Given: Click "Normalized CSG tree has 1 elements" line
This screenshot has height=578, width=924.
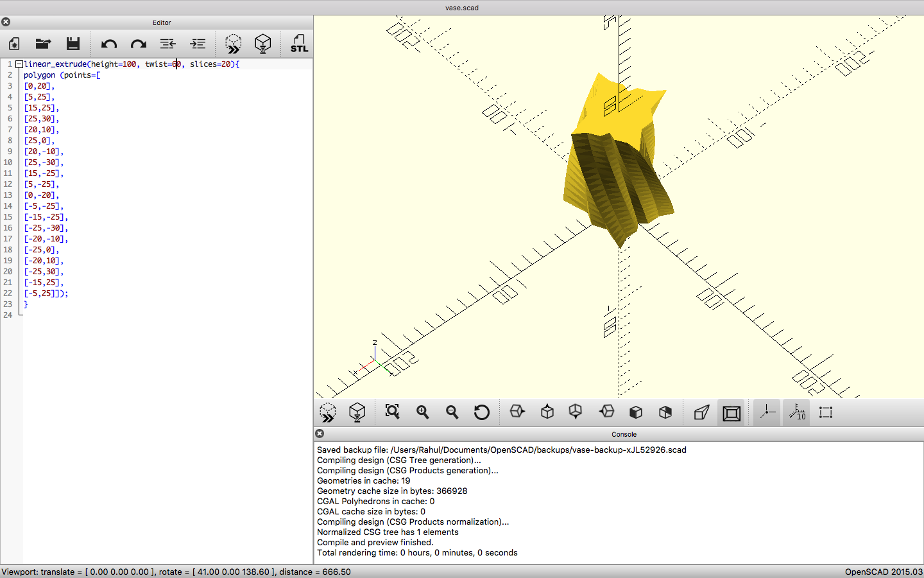Looking at the screenshot, I should [x=388, y=532].
